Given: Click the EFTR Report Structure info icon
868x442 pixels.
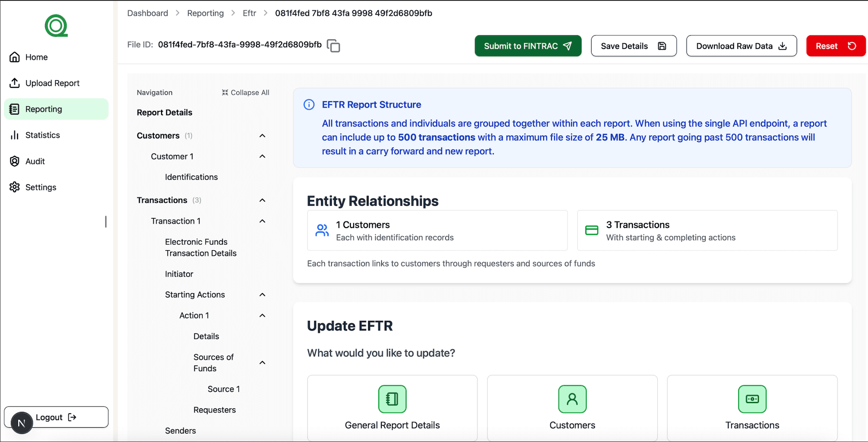Looking at the screenshot, I should (309, 104).
